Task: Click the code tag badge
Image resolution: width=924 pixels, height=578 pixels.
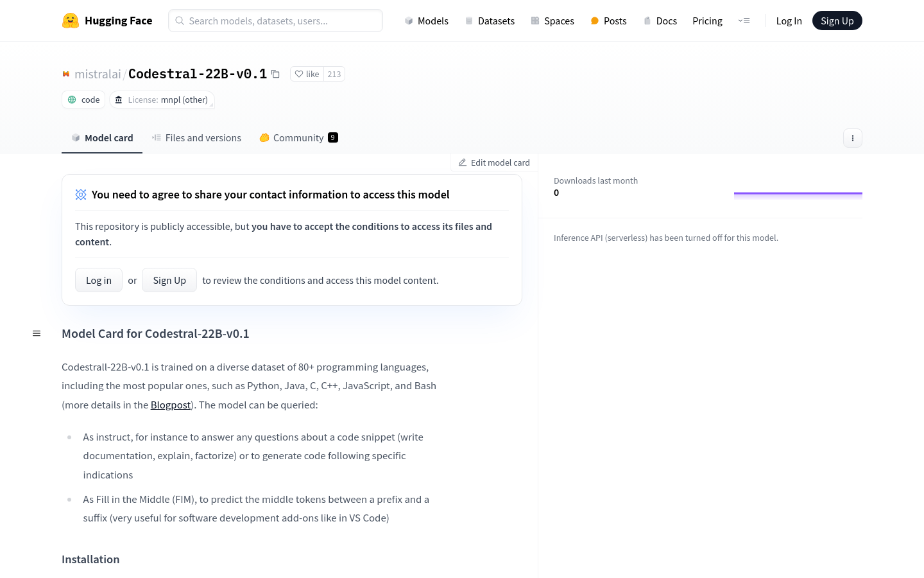Action: [x=83, y=100]
